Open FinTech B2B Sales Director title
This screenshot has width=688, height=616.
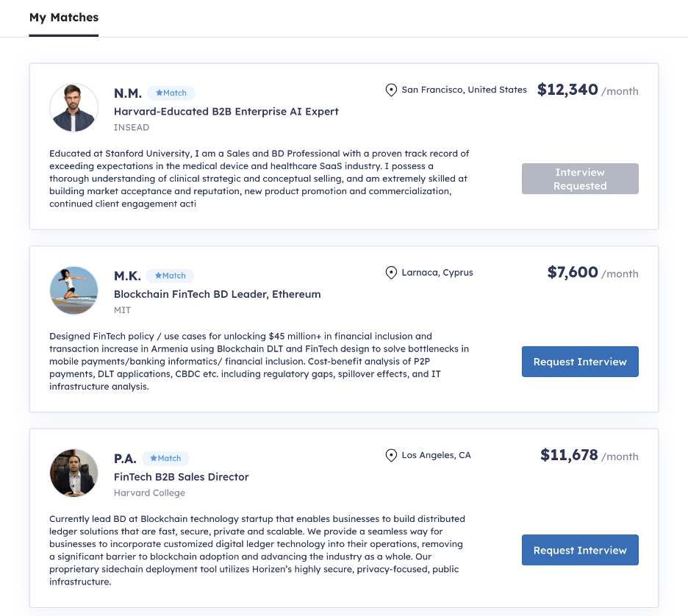182,476
